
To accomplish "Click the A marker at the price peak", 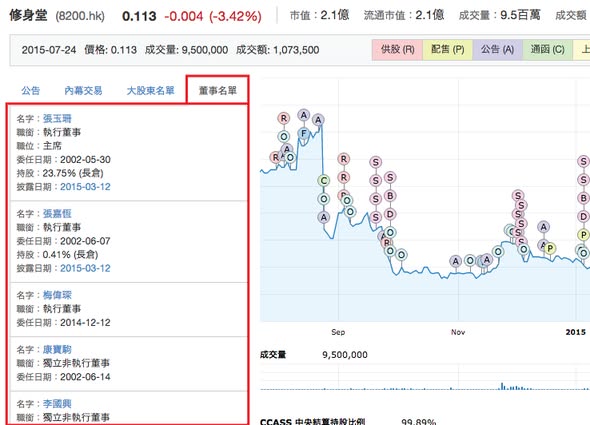I will pyautogui.click(x=318, y=120).
